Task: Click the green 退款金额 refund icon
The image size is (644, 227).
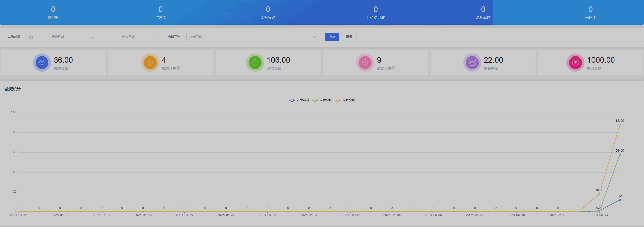Action: 255,62
